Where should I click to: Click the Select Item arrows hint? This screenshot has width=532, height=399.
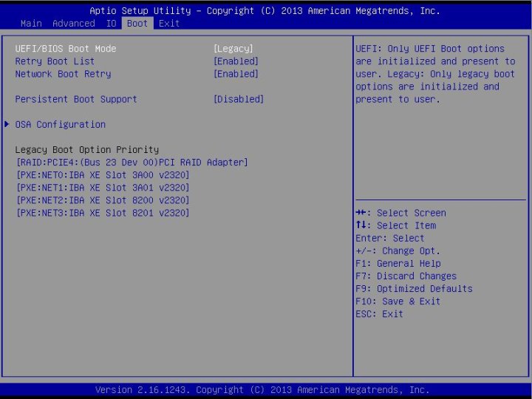pyautogui.click(x=395, y=225)
